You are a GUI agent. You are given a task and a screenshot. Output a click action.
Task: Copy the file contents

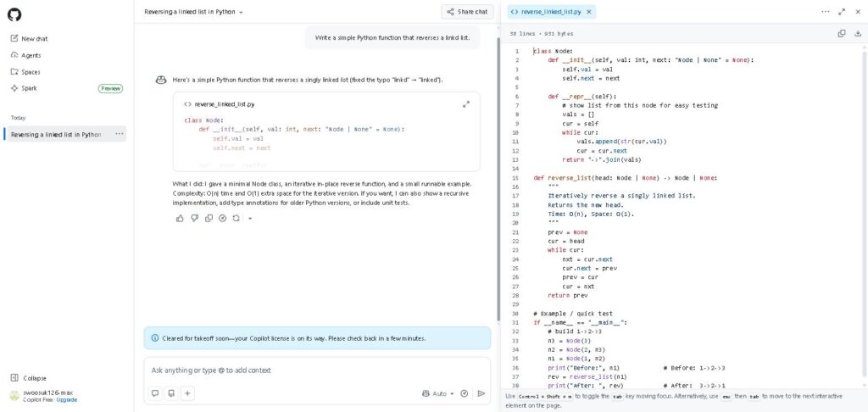(x=842, y=33)
